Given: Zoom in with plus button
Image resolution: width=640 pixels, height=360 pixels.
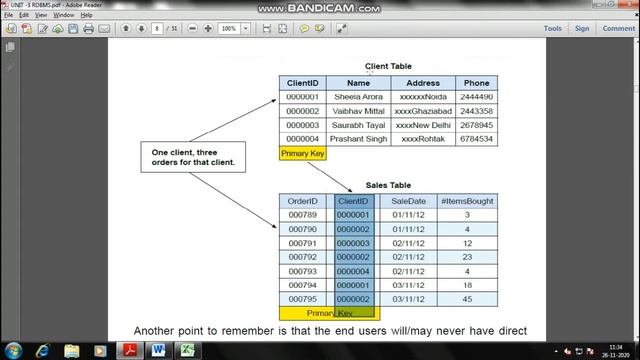Looking at the screenshot, I should 208,29.
